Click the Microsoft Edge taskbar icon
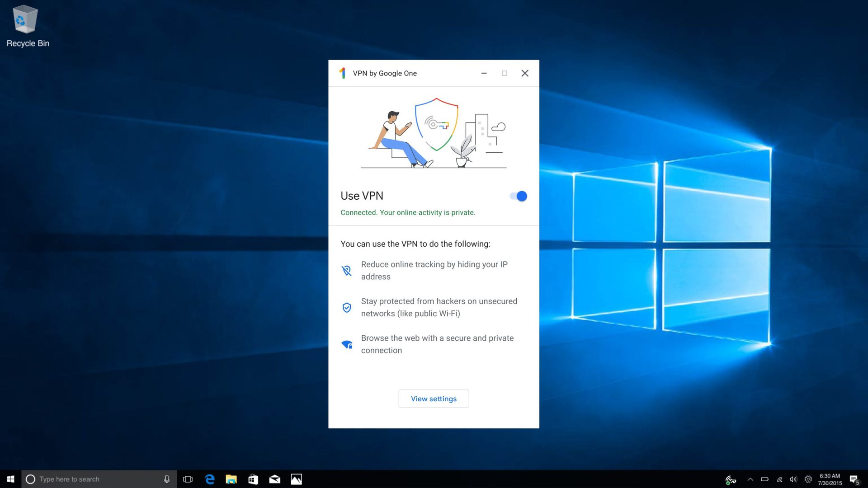868x488 pixels. (x=210, y=479)
